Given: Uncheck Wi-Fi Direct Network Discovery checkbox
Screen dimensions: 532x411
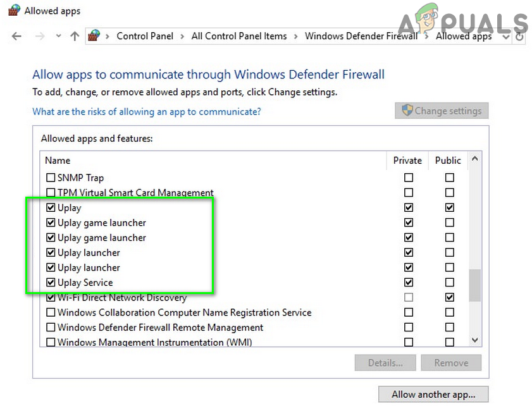Looking at the screenshot, I should [x=51, y=297].
